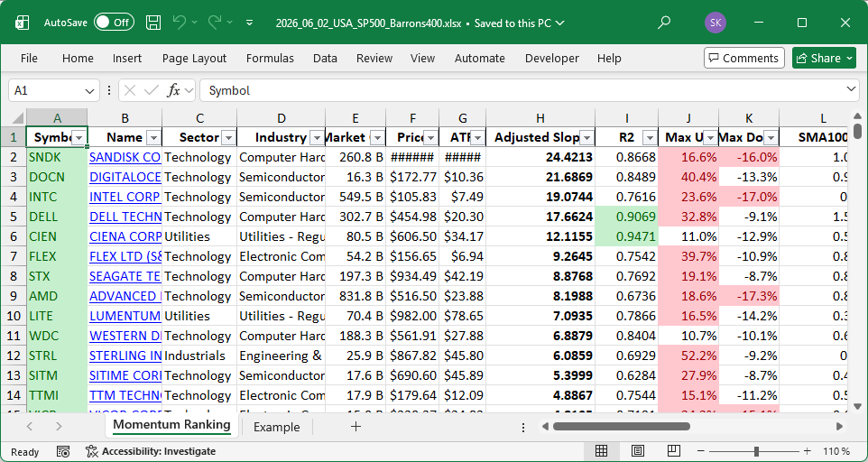Viewport: 868px width, 462px height.
Task: Open the Symbol column filter dropdown
Action: click(x=79, y=138)
